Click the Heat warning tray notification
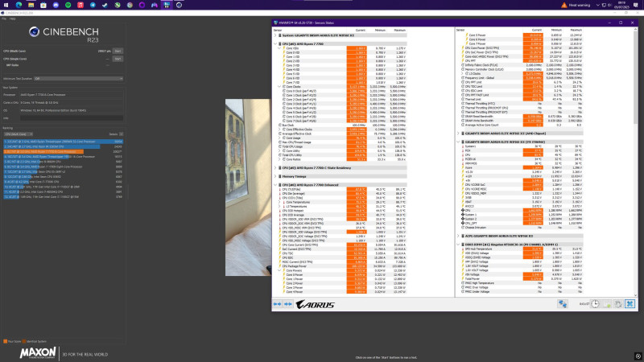This screenshot has height=362, width=644. pos(576,5)
